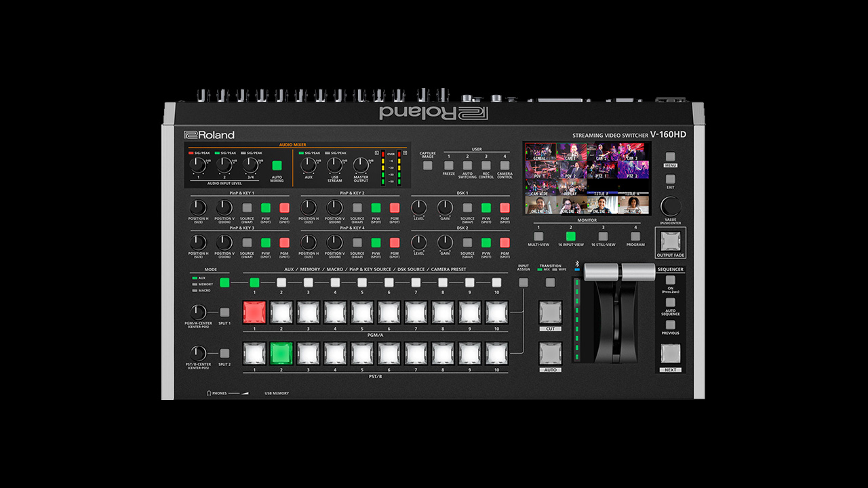
Task: Select PST/B cross-point button 1
Action: (254, 354)
